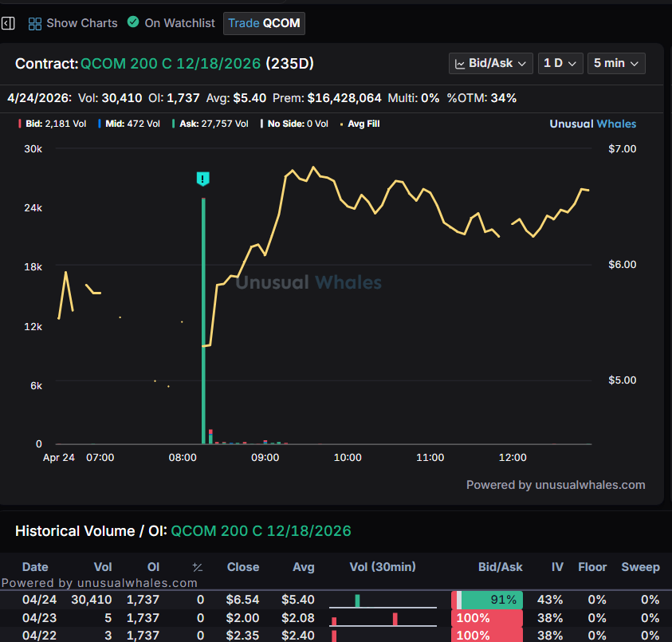Sort by the Sweep column header
The image size is (672, 642).
[640, 567]
